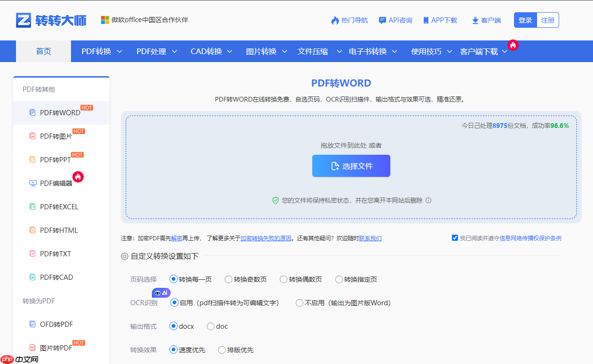Click the green shield privacy icon
Image resolution: width=593 pixels, height=364 pixels.
(276, 200)
